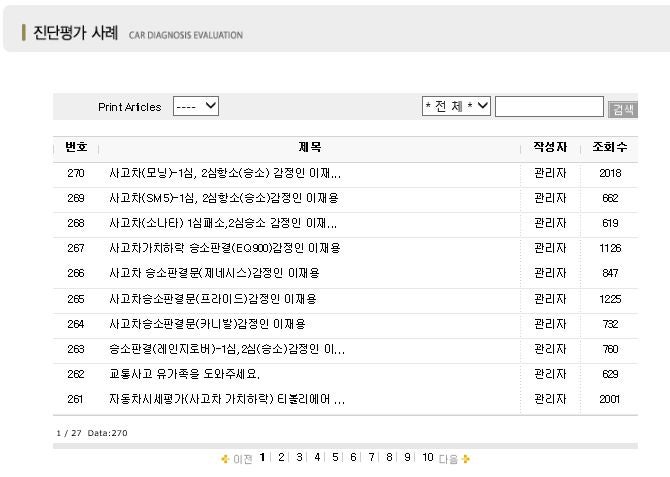
Task: Open the 레인지로버 승소판결 article
Action: click(226, 349)
